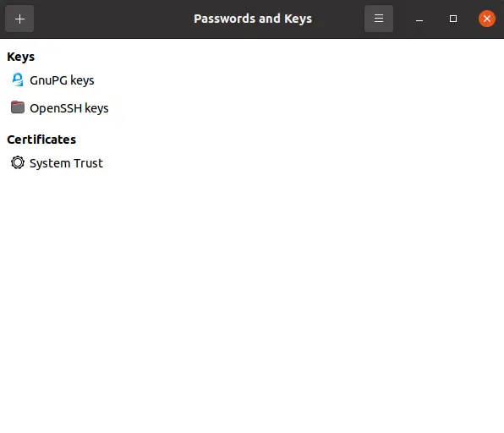Screen dimensions: 504x433
Task: Open the hamburger main menu
Action: pos(379,19)
